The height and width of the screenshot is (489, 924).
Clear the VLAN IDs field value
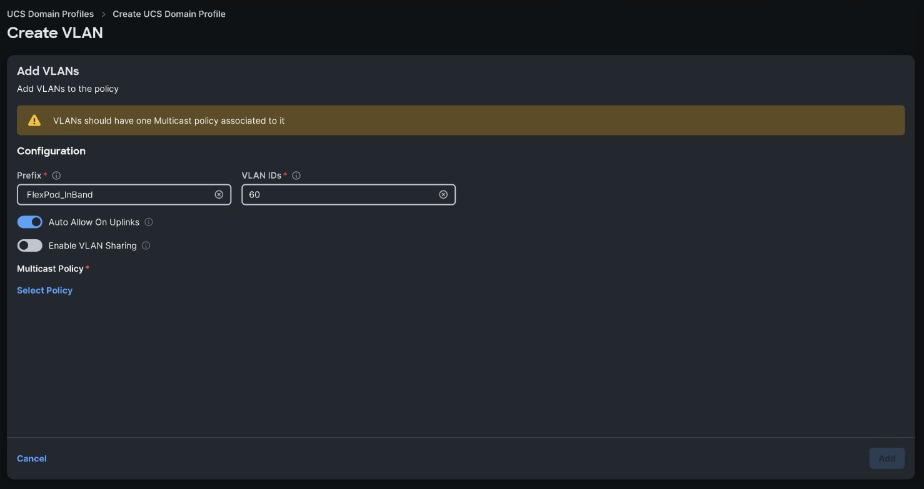coord(443,194)
